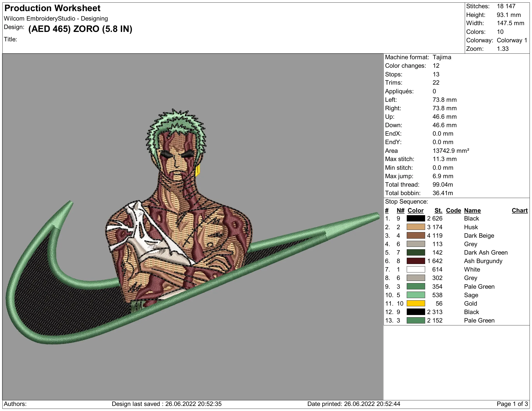Viewport: 532px width, 411px height.
Task: Click the Black swatch in row 1
Action: (416, 218)
